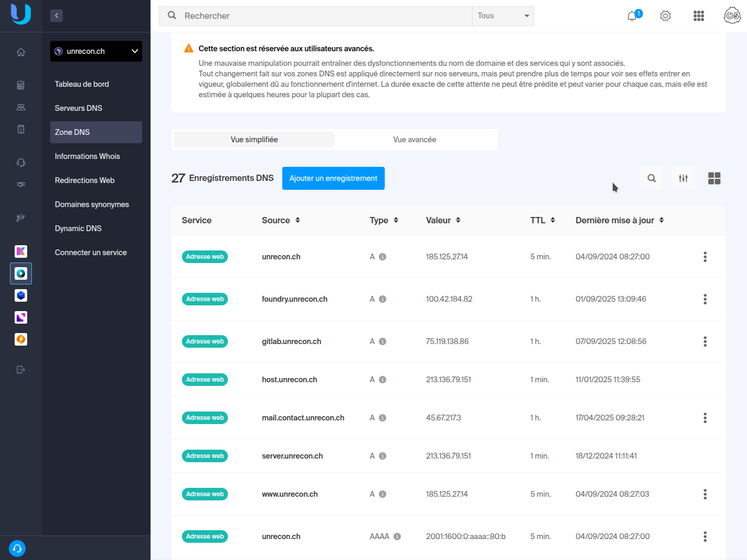Open row actions for mail.contact.unrecon.ch

tap(705, 418)
